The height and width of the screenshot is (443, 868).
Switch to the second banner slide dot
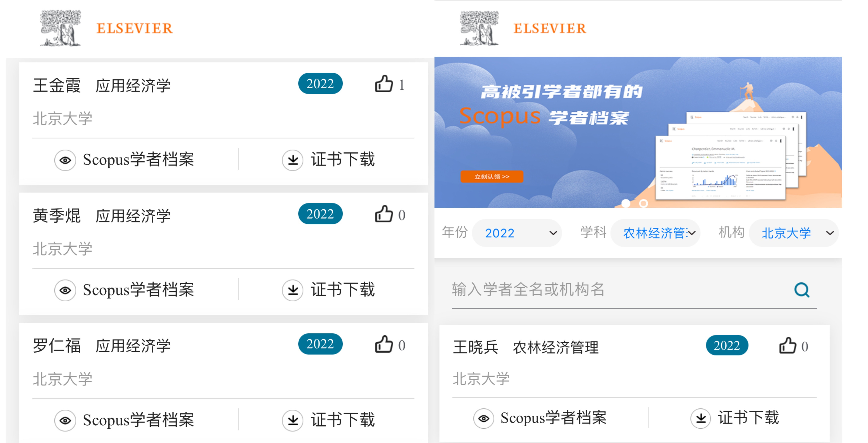(643, 203)
